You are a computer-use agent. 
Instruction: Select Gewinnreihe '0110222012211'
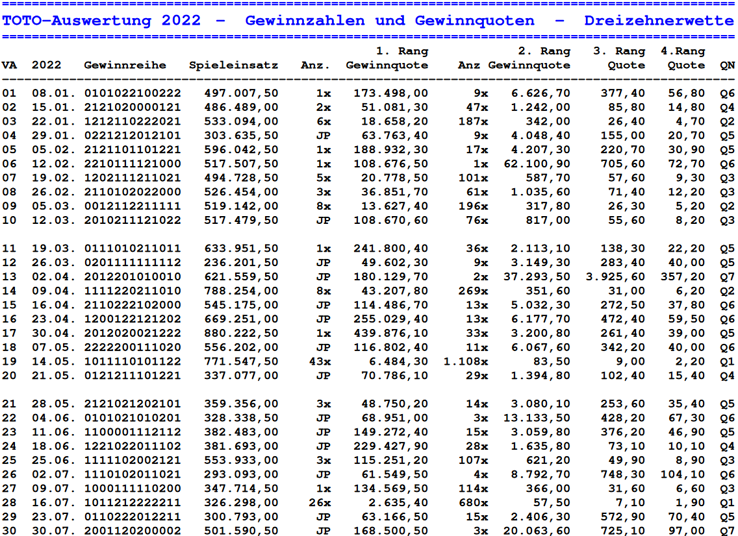coord(132,517)
